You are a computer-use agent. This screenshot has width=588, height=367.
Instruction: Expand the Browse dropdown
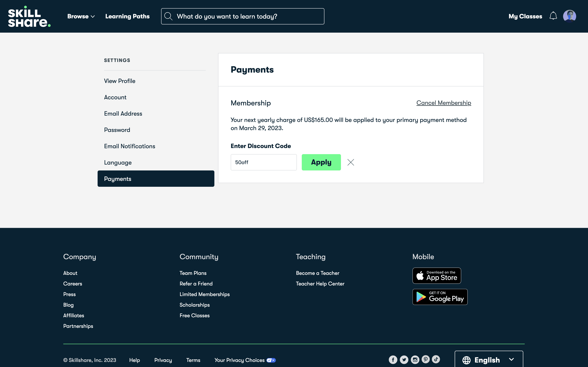point(81,16)
